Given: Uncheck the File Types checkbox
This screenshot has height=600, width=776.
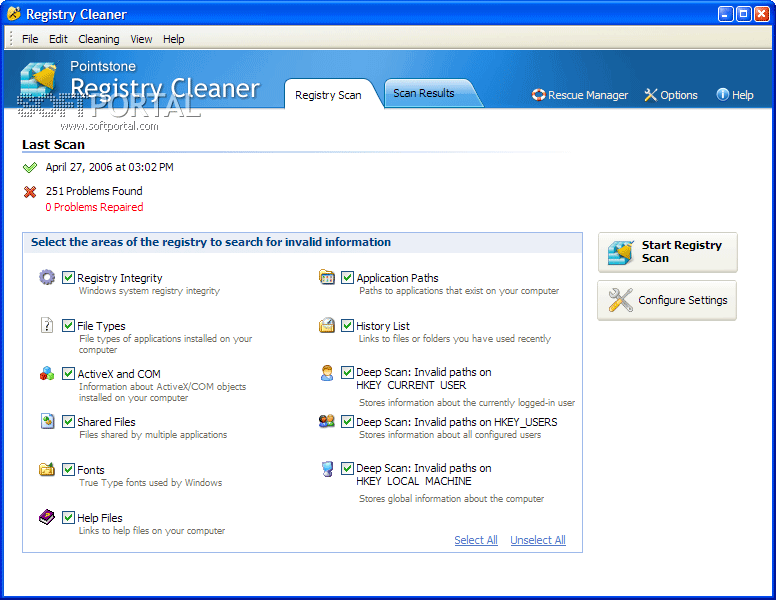Looking at the screenshot, I should [x=68, y=325].
